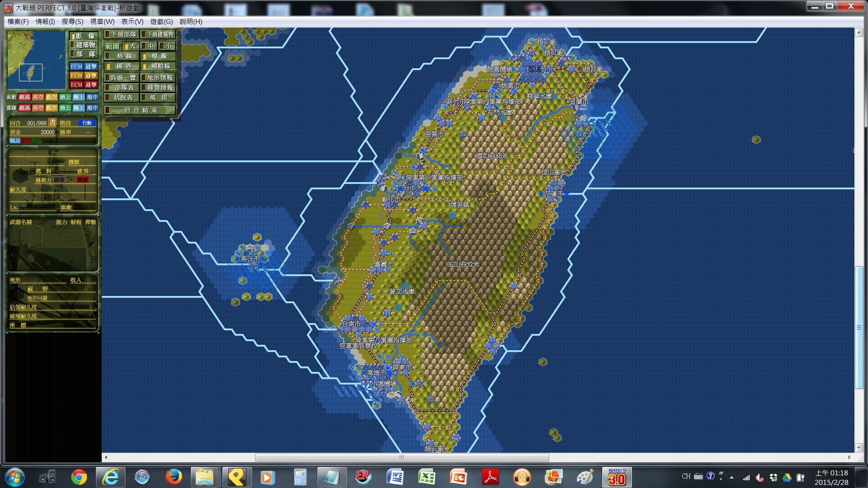Toggle the 國界 national border display
The height and width of the screenshot is (488, 868).
pyautogui.click(x=121, y=66)
